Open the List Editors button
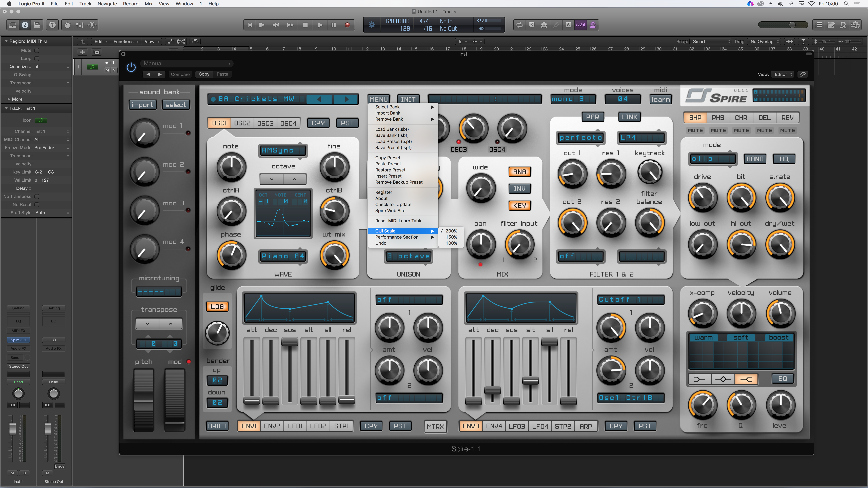 pos(818,25)
